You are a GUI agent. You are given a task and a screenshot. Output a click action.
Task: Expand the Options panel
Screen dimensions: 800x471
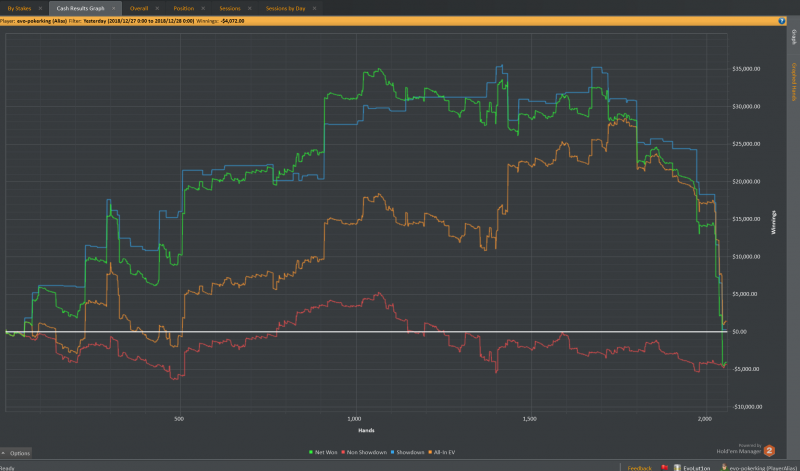coord(16,453)
